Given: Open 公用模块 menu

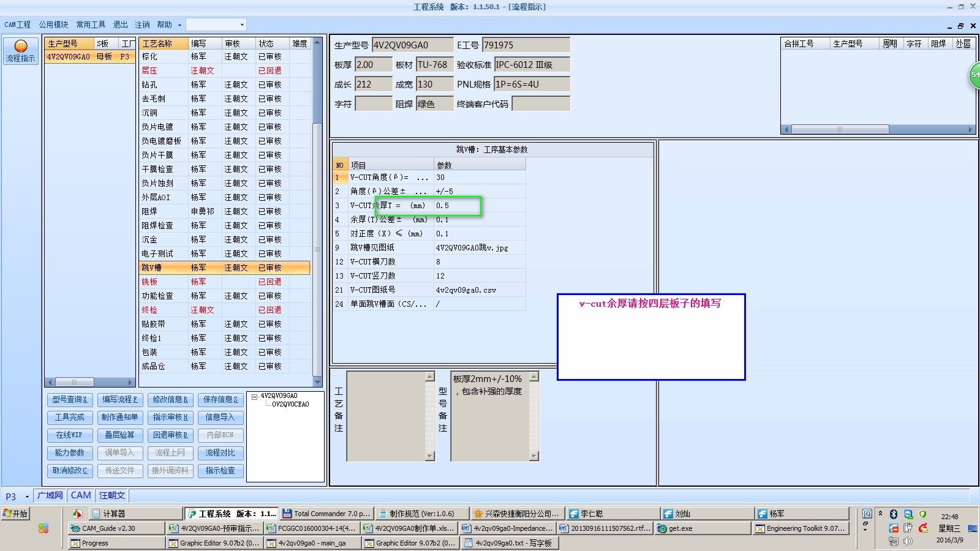Looking at the screenshot, I should click(54, 24).
